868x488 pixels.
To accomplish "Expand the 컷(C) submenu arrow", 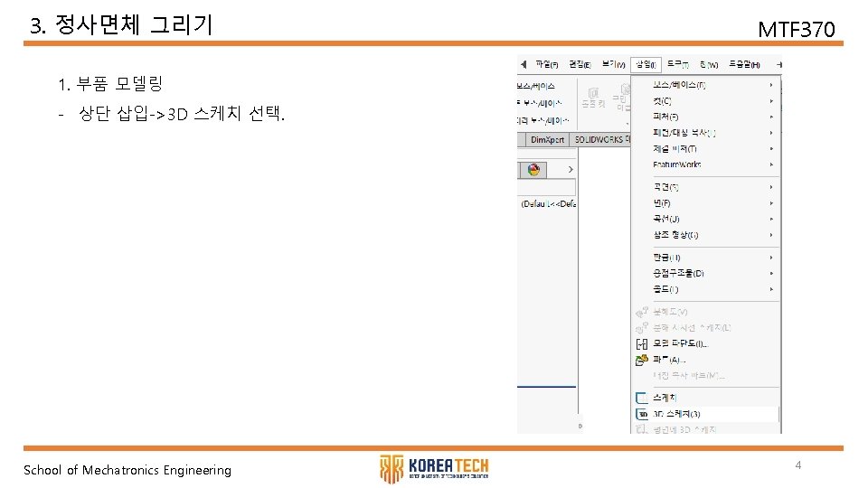I will (x=771, y=100).
